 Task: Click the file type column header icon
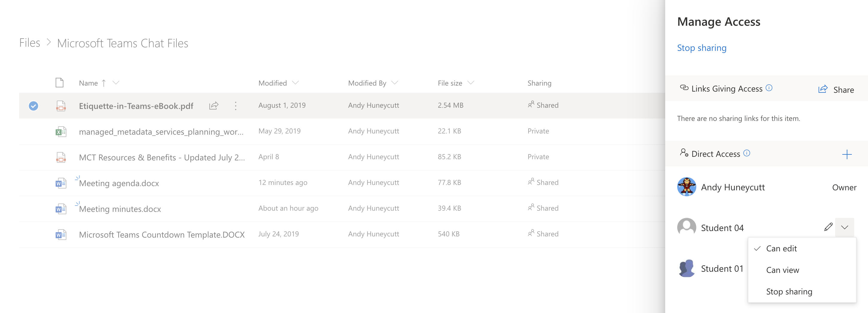click(x=60, y=83)
